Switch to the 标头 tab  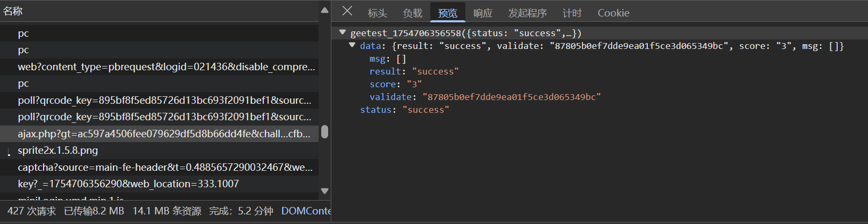coord(377,13)
